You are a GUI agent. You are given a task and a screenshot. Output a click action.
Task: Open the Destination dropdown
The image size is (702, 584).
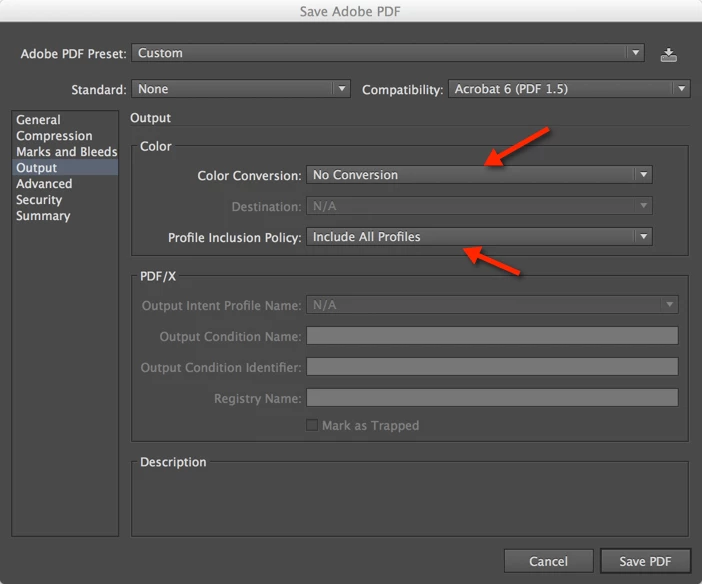pyautogui.click(x=479, y=206)
